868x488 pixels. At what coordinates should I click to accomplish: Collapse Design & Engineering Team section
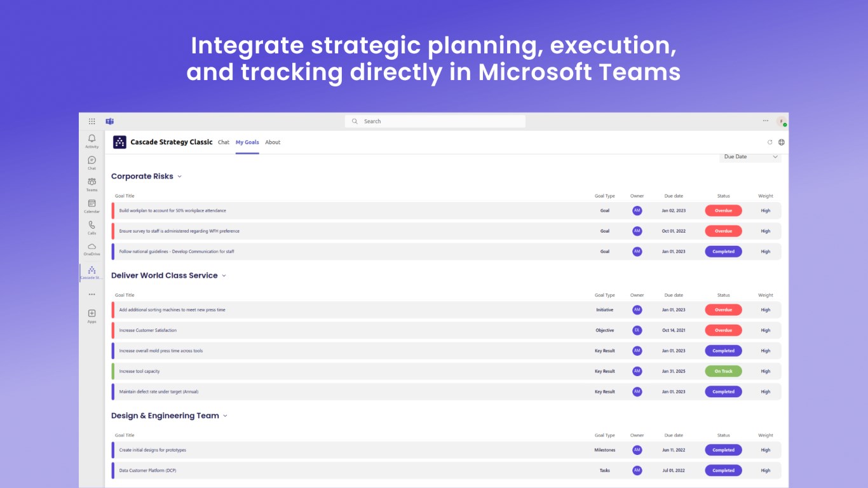click(226, 416)
